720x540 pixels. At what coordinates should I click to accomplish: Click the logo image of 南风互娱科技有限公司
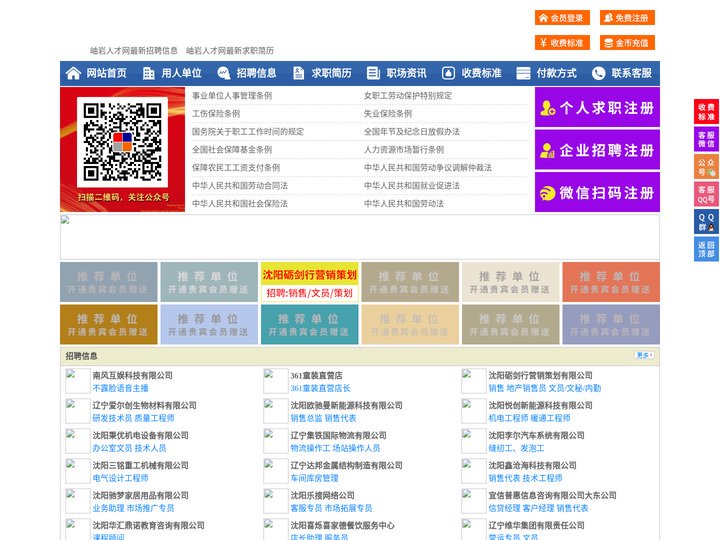coord(78,381)
